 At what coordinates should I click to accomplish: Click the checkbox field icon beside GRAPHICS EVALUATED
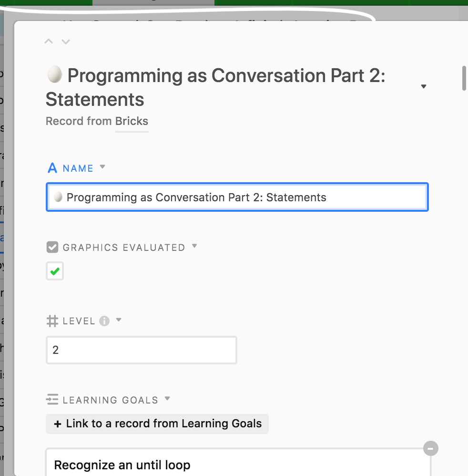click(52, 247)
